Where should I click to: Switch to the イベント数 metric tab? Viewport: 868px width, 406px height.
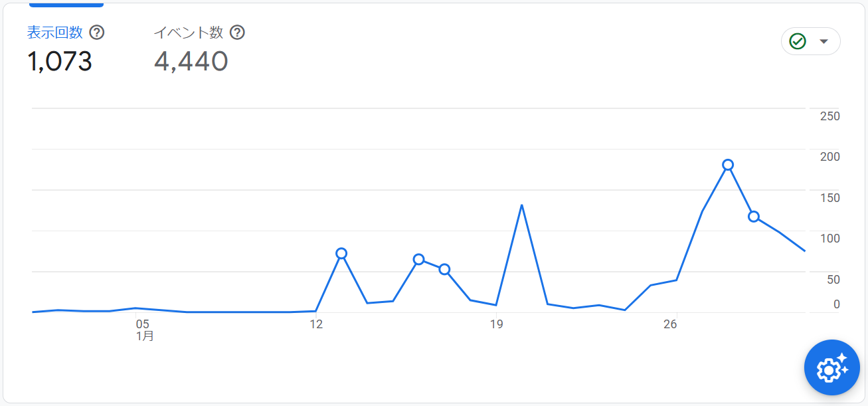pos(190,33)
